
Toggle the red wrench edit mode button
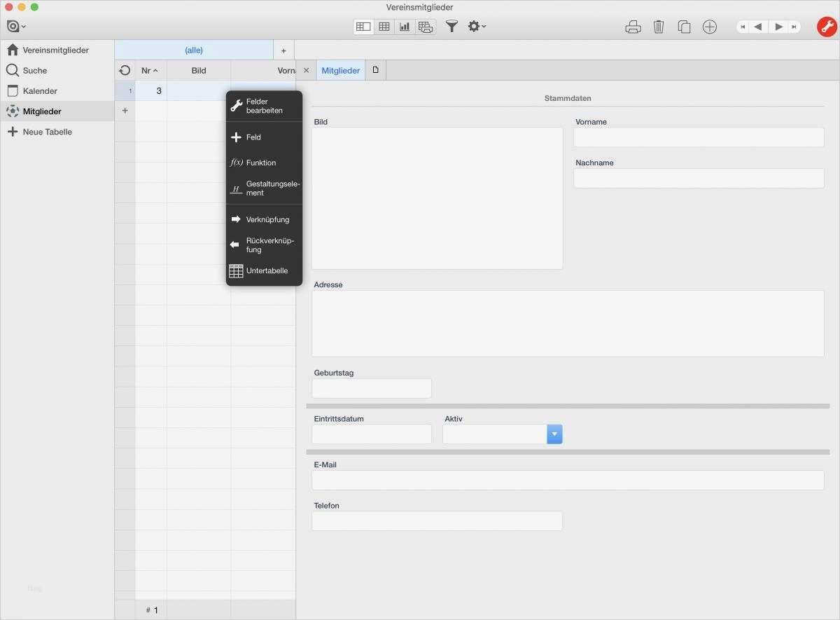[827, 27]
